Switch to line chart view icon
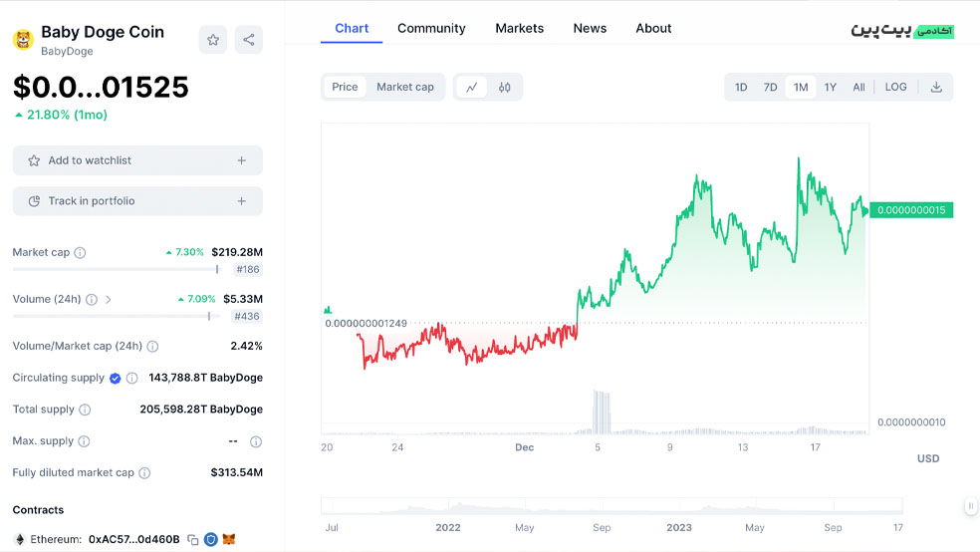Screen dimensions: 980x552 coord(472,87)
